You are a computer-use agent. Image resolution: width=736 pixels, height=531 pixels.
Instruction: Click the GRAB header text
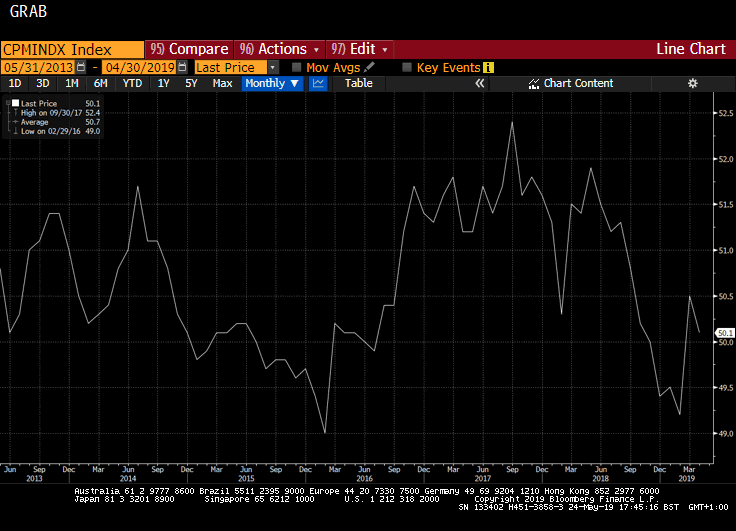28,11
